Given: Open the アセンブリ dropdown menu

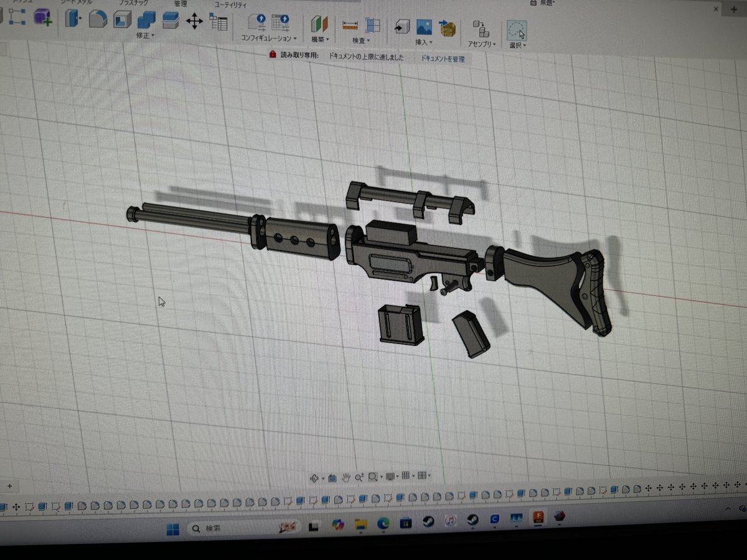Looking at the screenshot, I should (482, 44).
